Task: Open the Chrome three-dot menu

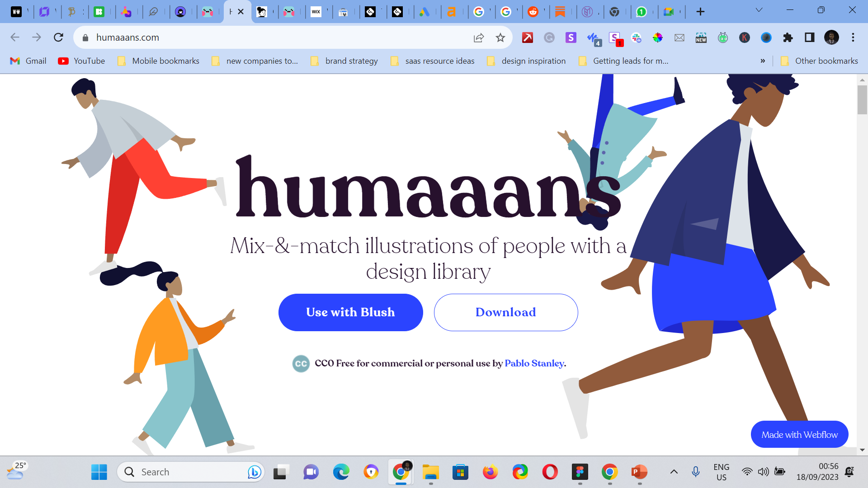Action: [x=853, y=38]
